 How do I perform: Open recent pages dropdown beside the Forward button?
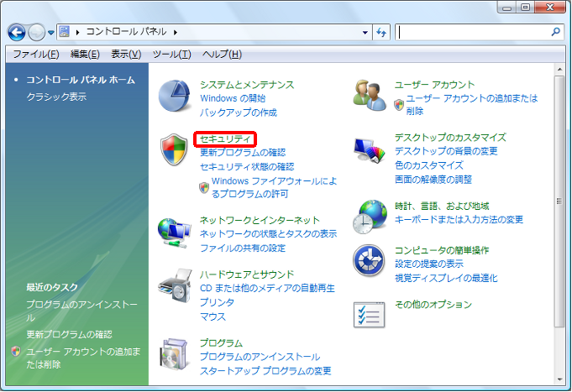[50, 33]
